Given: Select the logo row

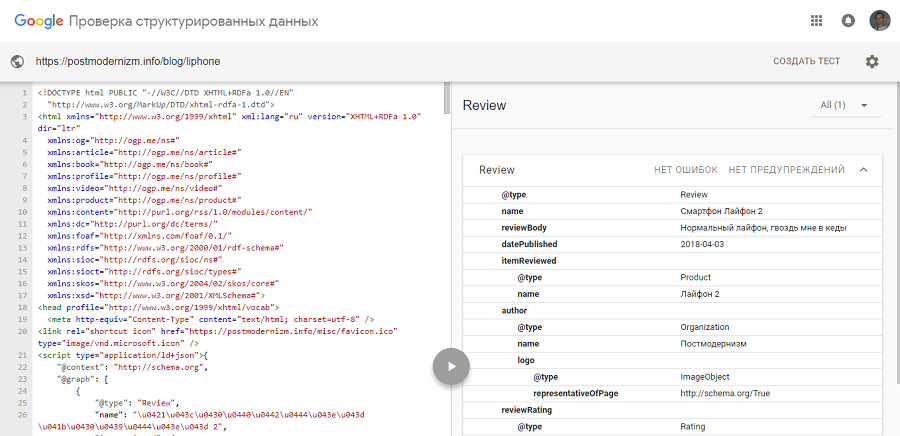Looking at the screenshot, I should 673,361.
